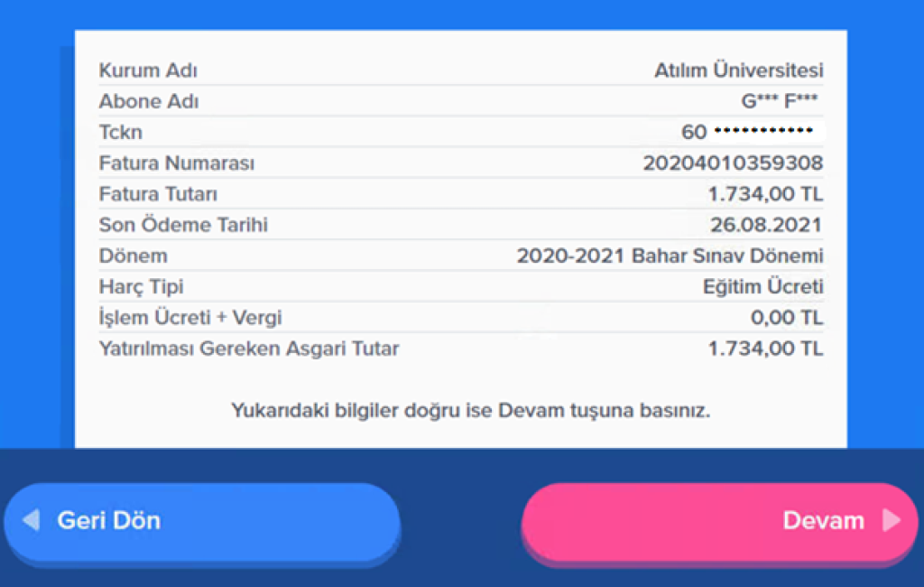Click the right arrow icon on Devam
Viewport: 924px width, 587px height.
click(891, 520)
